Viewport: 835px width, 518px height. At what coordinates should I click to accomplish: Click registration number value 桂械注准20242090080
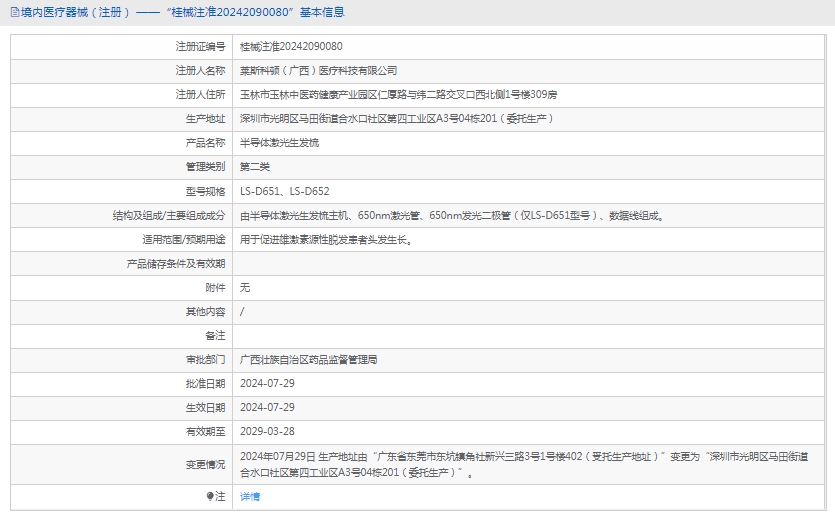point(291,46)
